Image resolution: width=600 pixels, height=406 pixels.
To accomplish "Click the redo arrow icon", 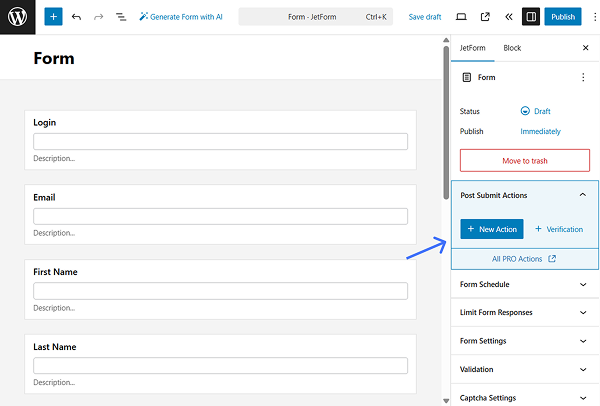I will [x=98, y=17].
